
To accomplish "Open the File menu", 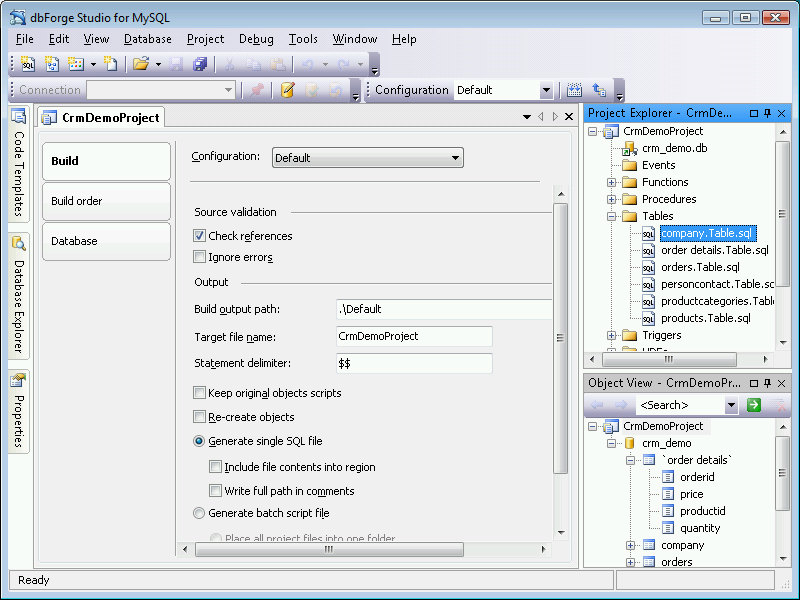I will [24, 39].
